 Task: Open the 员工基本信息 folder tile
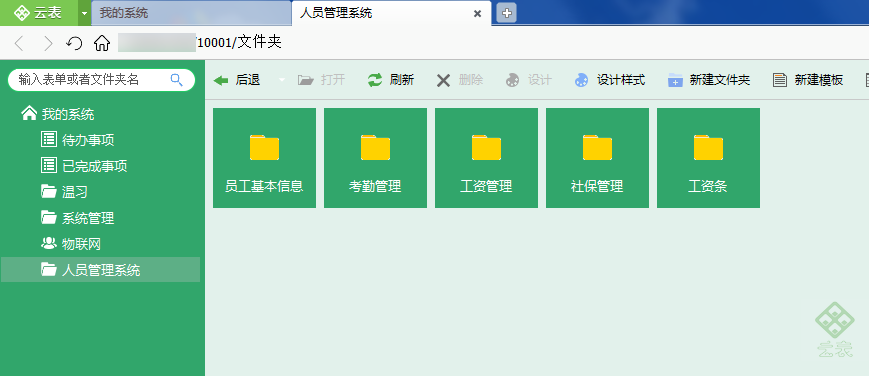click(x=264, y=158)
